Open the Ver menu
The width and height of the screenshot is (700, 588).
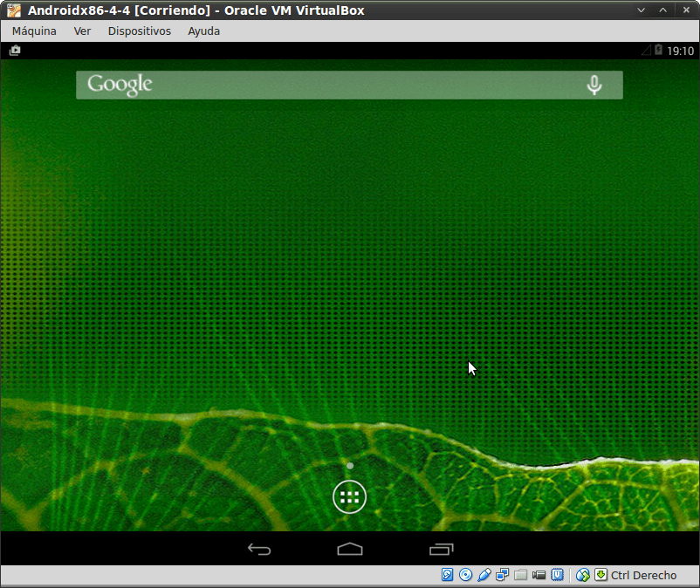(x=82, y=31)
